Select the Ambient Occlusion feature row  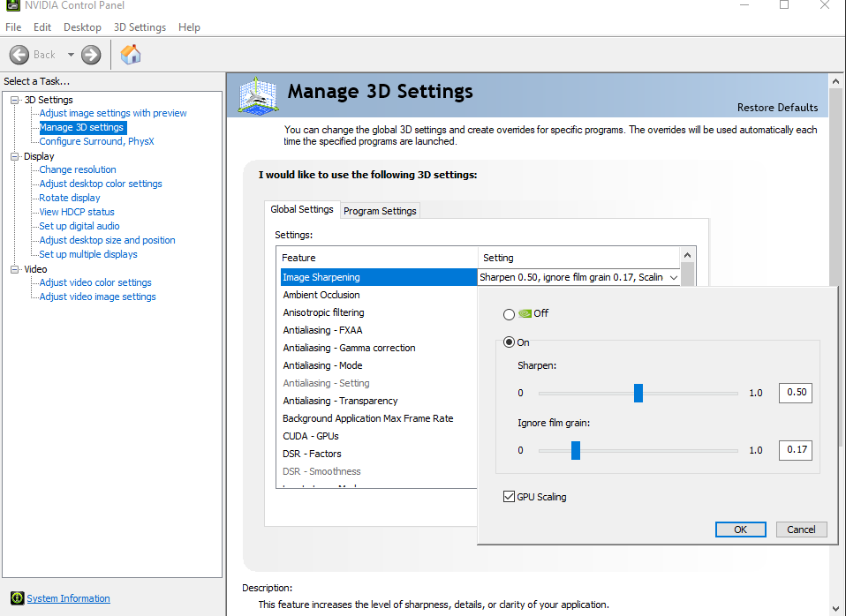coord(379,295)
